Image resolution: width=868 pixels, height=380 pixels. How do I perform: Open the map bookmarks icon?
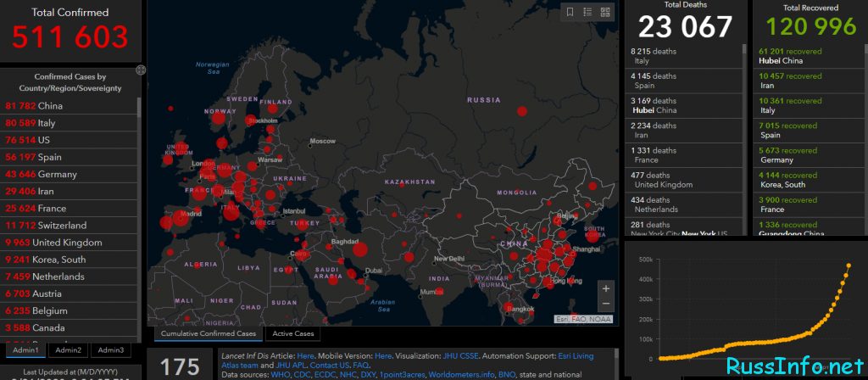tap(570, 12)
